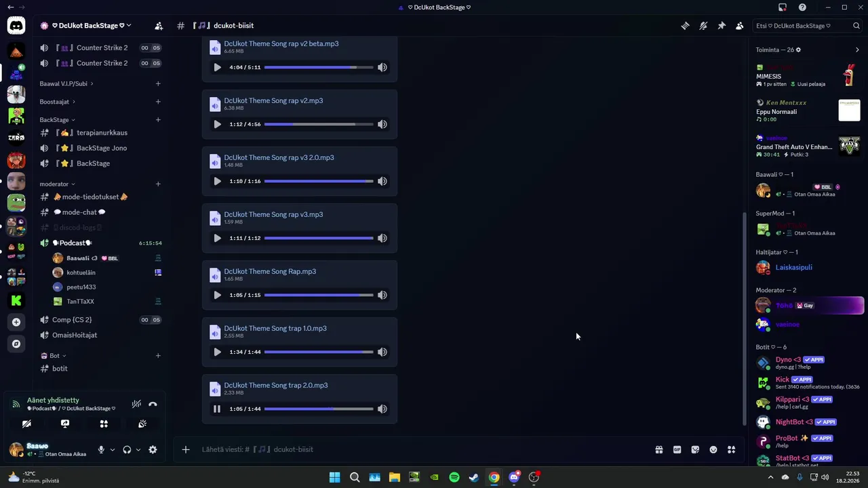This screenshot has width=868, height=488.
Task: Open File Explorer from taskbar
Action: 395,477
